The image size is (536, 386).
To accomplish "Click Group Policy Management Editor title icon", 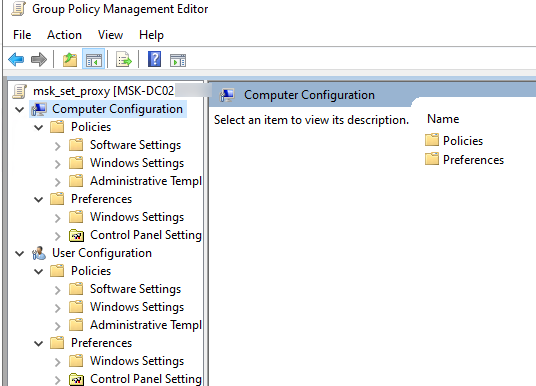I will pyautogui.click(x=18, y=9).
